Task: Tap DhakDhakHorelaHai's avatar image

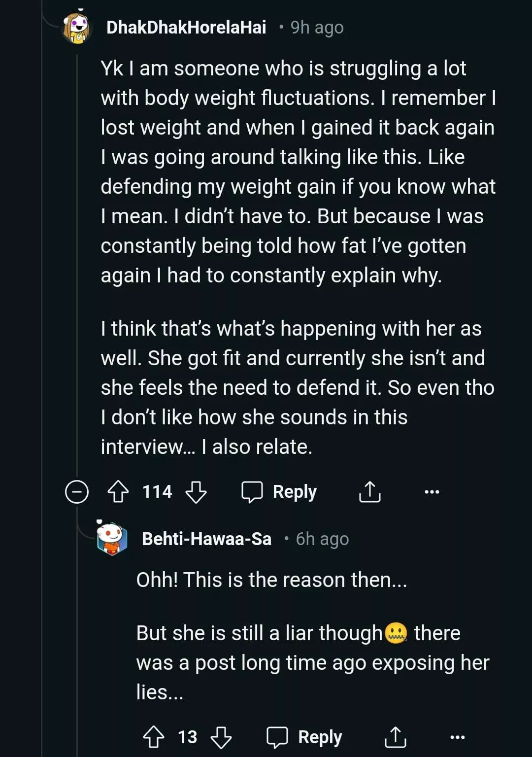Action: pos(77,28)
